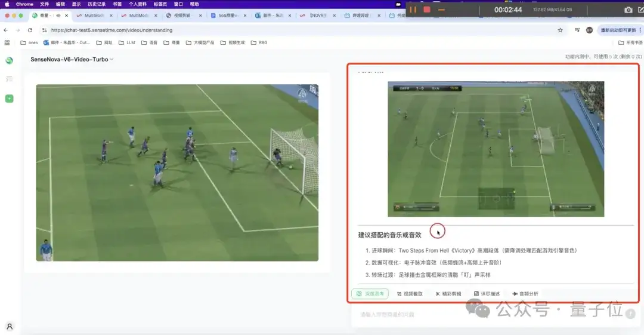
Task: Open the 语音 bookmark folder
Action: click(x=149, y=42)
